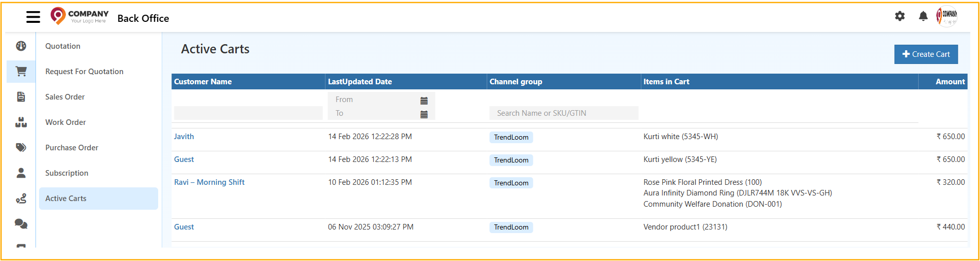Click TrendLoom tag in Kurti yellow row
Screen dimensions: 980x261
511,160
